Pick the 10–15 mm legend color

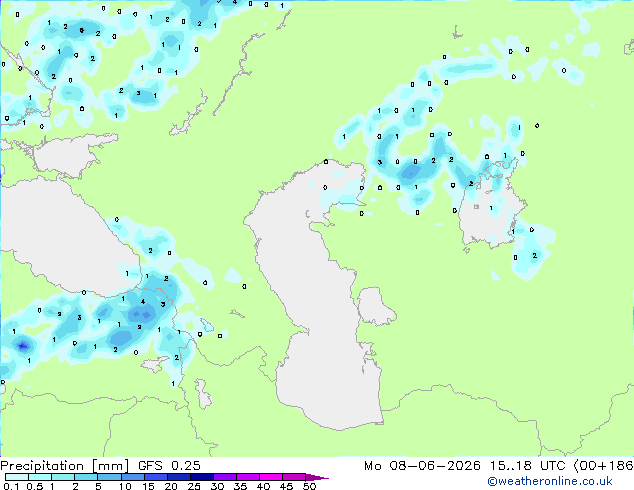(x=132, y=477)
